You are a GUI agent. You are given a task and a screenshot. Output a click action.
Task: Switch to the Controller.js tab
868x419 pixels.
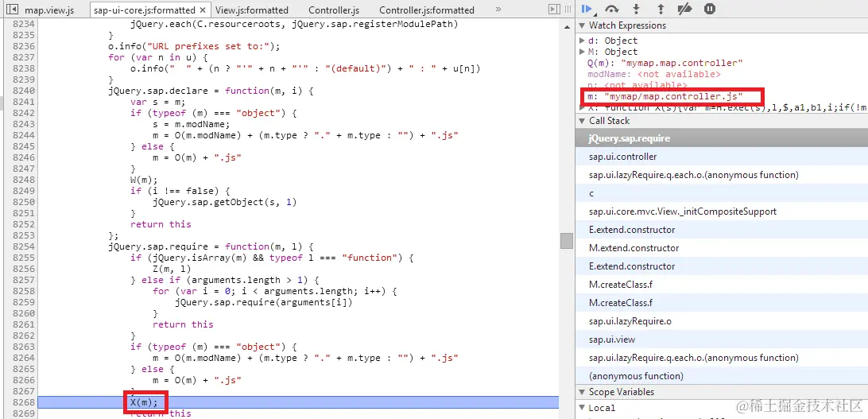coord(334,10)
